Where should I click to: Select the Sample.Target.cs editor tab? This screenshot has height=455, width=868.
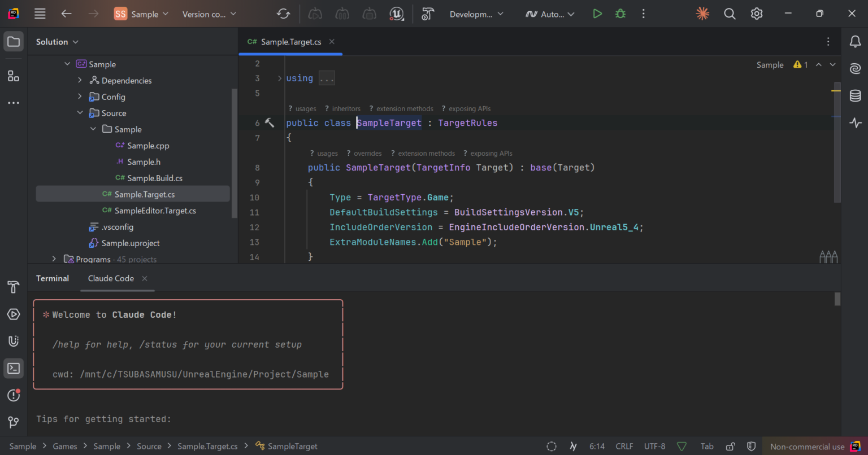tap(290, 41)
